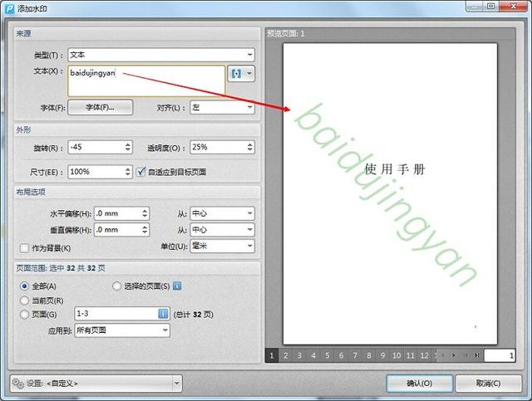
Task: Cancel with the 取消(C) button
Action: [x=488, y=384]
